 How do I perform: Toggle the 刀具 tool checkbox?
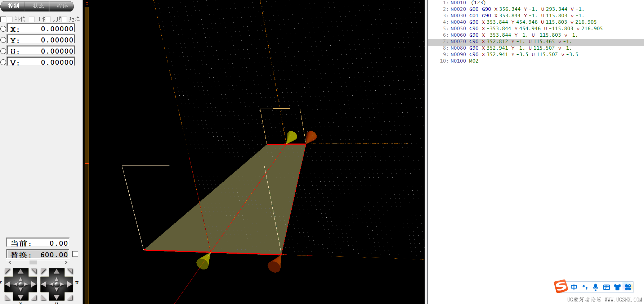(48, 19)
